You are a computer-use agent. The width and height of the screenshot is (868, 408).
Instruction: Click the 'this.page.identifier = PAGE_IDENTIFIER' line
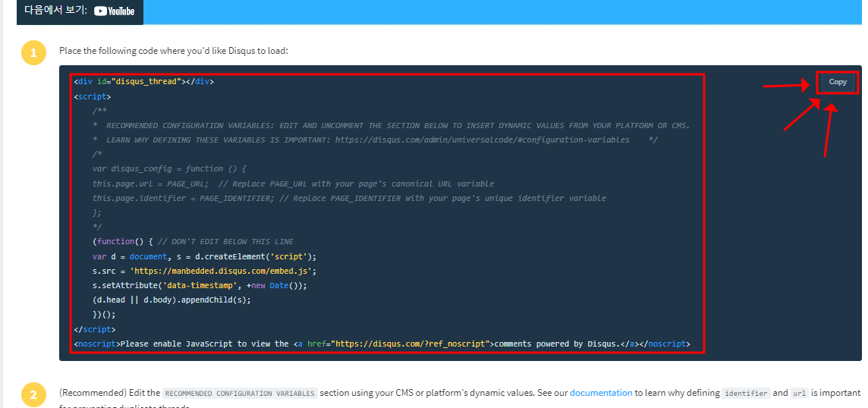tap(349, 198)
